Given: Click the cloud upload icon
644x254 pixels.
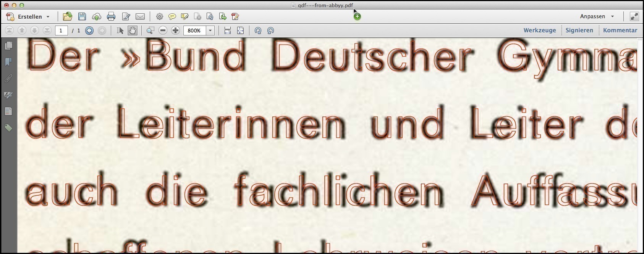Looking at the screenshot, I should tap(97, 16).
